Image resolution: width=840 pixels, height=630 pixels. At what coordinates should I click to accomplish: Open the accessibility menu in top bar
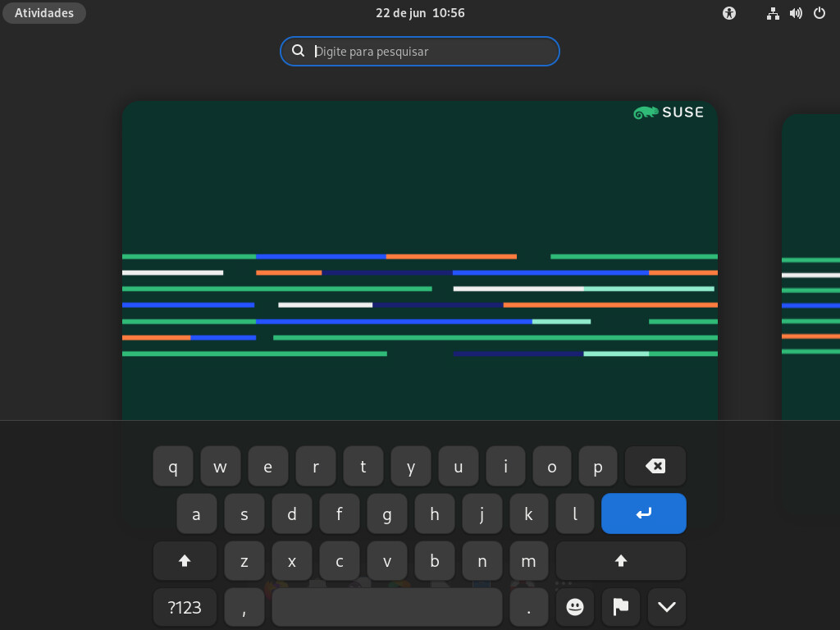[729, 13]
